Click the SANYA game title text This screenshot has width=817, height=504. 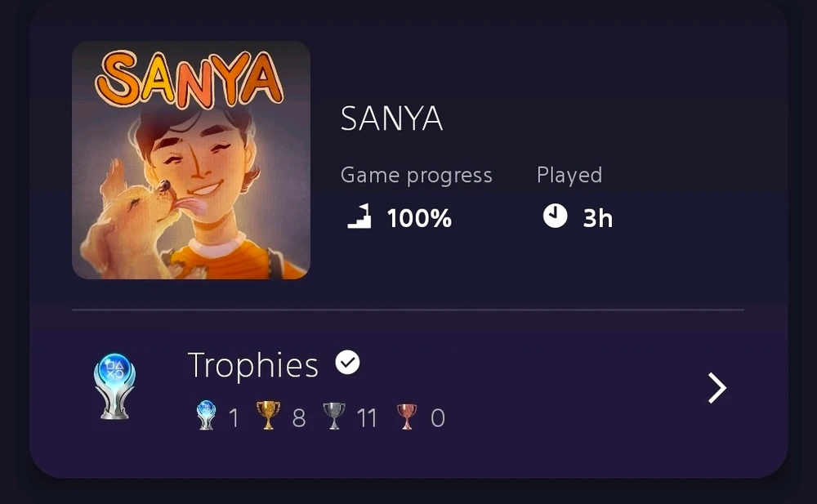point(391,120)
